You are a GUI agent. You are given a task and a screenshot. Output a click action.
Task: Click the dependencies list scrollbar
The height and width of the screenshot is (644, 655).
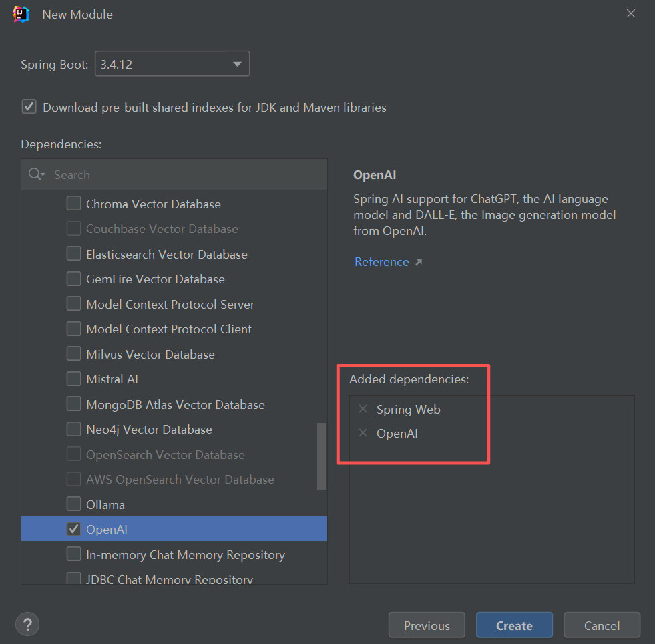click(322, 456)
